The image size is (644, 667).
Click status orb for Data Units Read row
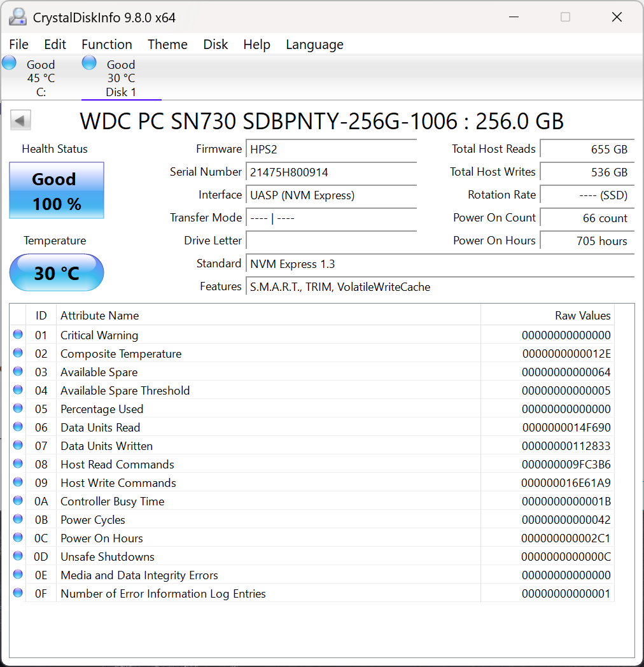coord(18,426)
